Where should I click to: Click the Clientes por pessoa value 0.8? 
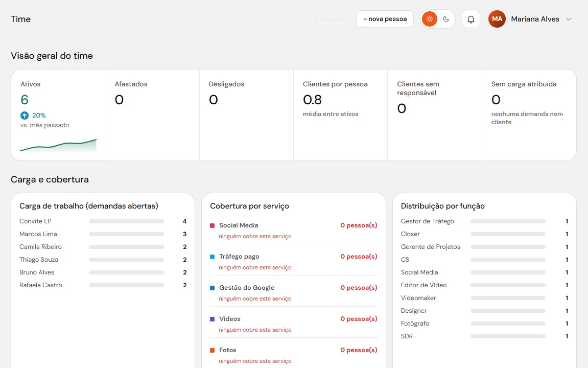click(312, 100)
